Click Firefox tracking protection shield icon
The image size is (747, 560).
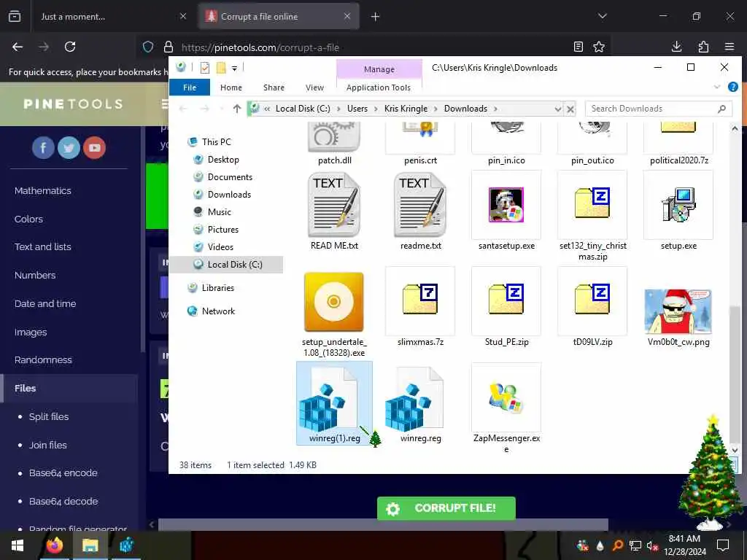pos(148,47)
